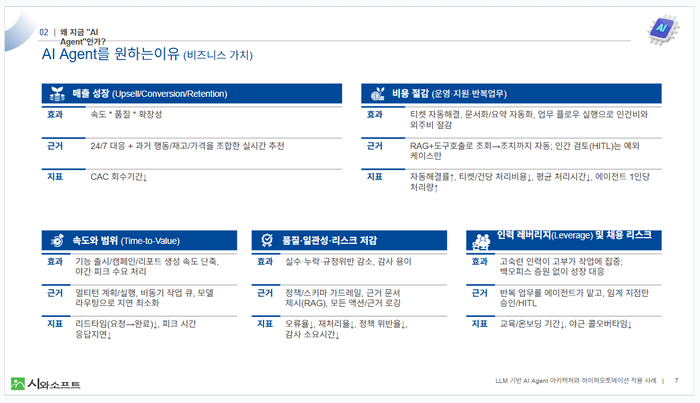700x403 pixels.
Task: Select text 실수·누락·규정위반 감소, 감사 용이
Action: pos(348,262)
